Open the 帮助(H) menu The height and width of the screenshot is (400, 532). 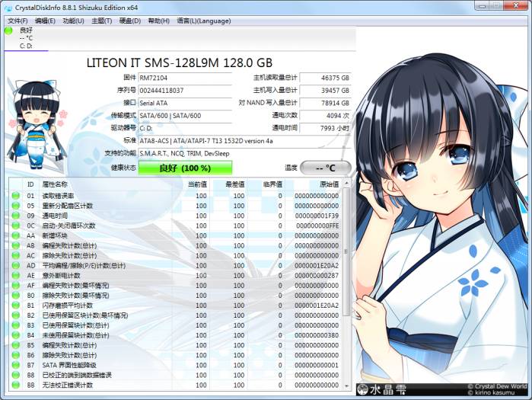click(159, 21)
